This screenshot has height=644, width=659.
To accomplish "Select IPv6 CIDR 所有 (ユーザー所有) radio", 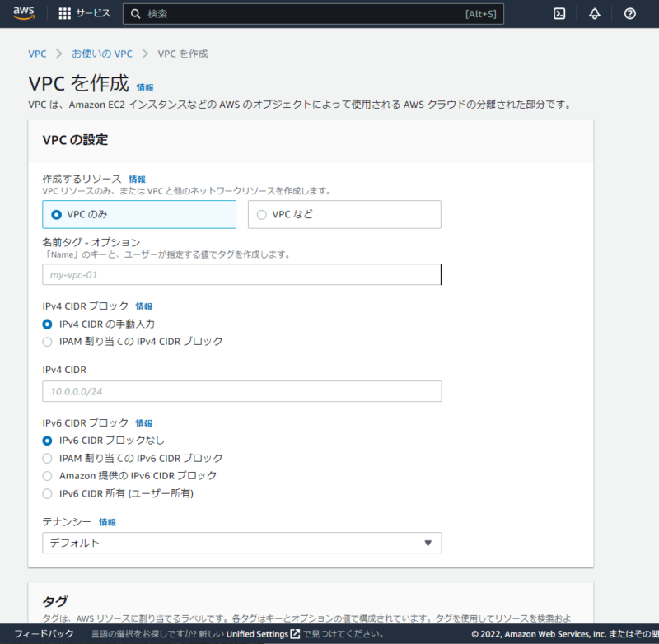I will (x=47, y=493).
